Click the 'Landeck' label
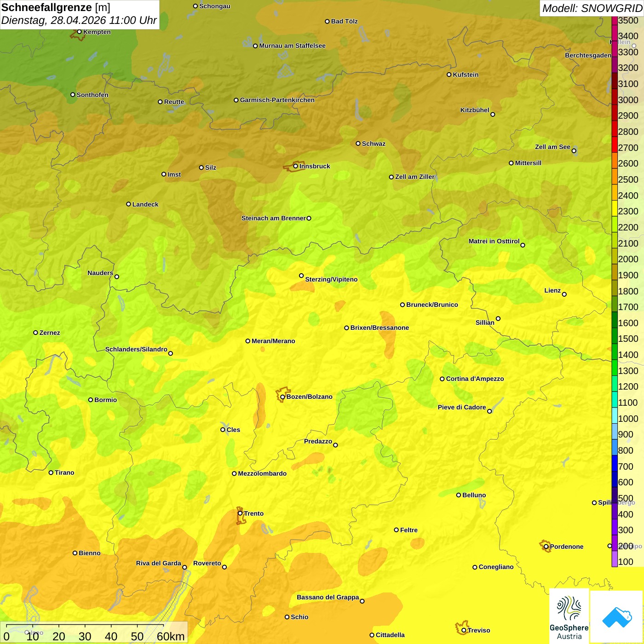 pos(145,204)
